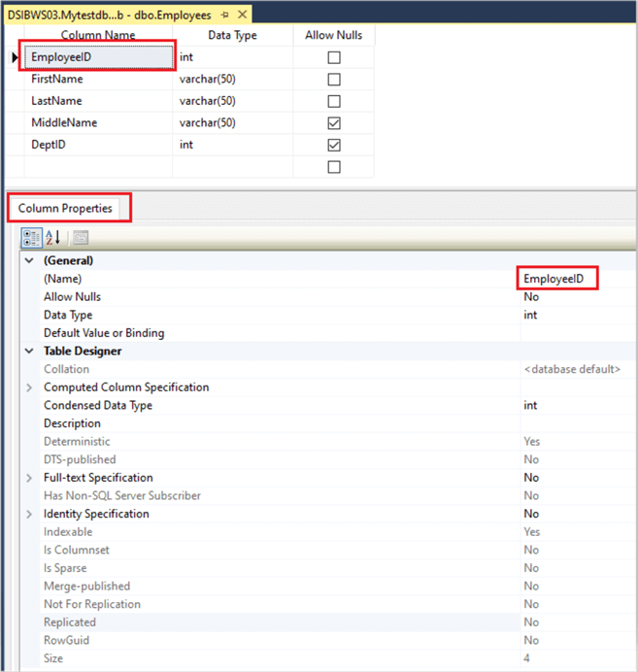Sort properties with the Alphabetical icon
The image size is (638, 672).
coord(53,237)
